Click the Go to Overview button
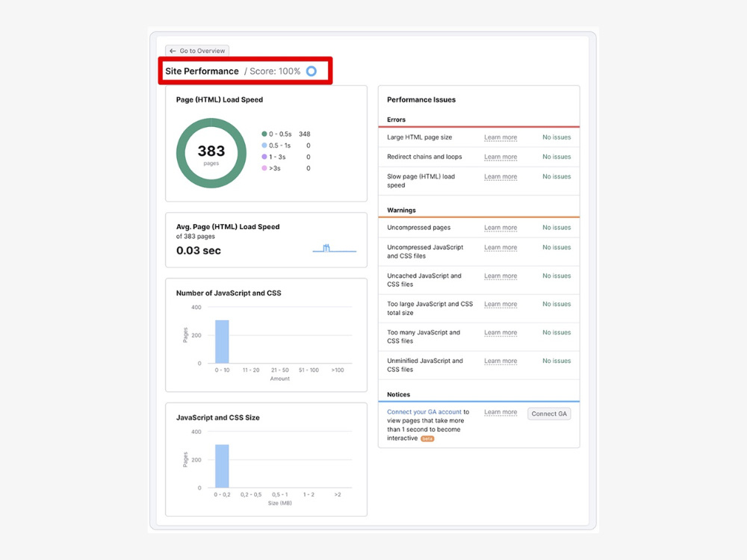Viewport: 747px width, 560px height. coord(197,51)
